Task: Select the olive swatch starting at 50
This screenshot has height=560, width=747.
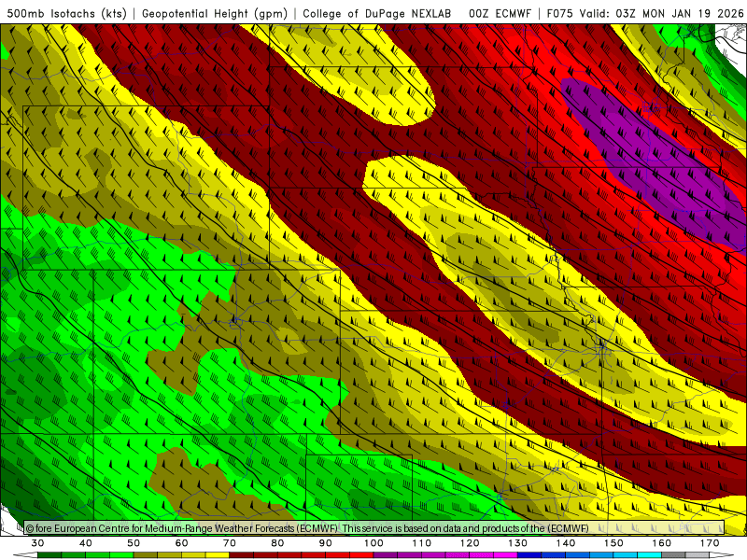Action: coord(146,555)
